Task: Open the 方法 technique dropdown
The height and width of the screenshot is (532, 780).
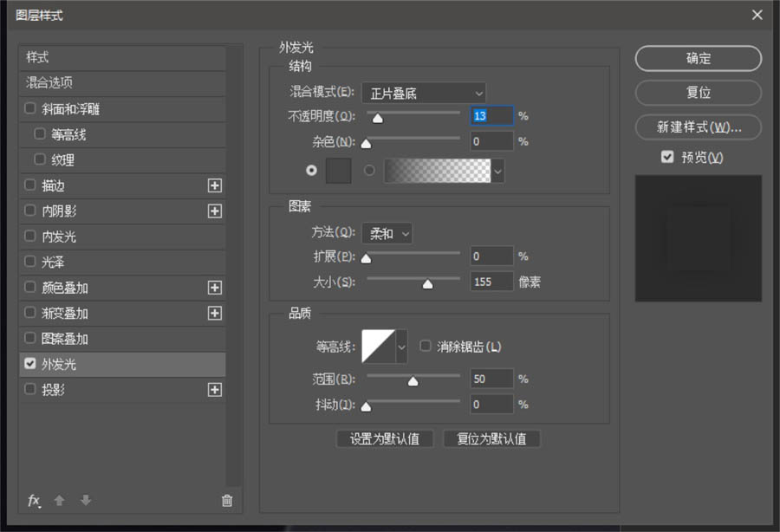Action: (387, 233)
